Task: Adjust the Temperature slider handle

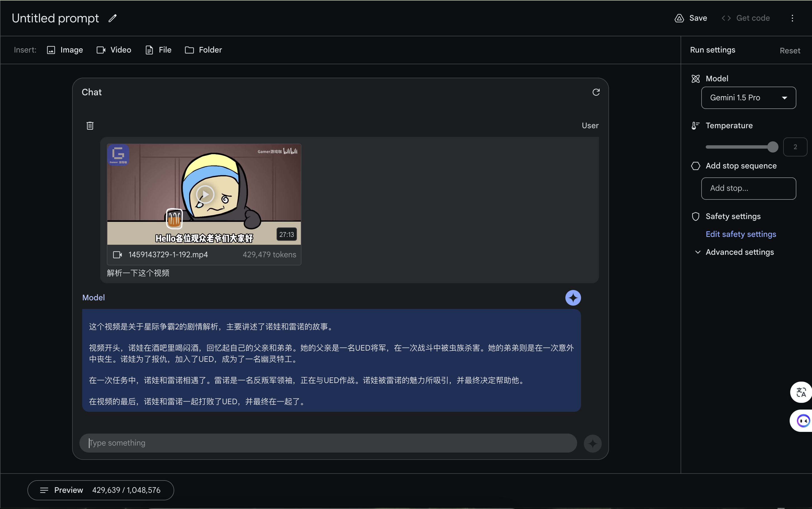Action: point(772,147)
